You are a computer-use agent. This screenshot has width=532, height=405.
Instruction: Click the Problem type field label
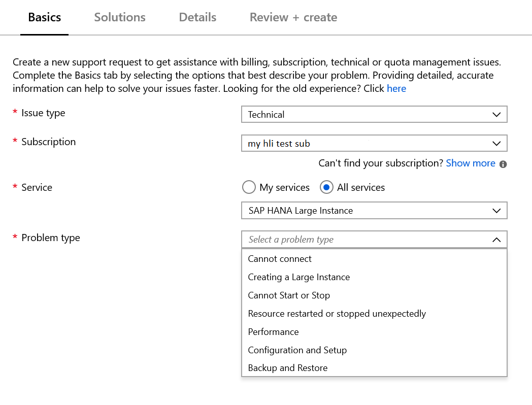[51, 238]
